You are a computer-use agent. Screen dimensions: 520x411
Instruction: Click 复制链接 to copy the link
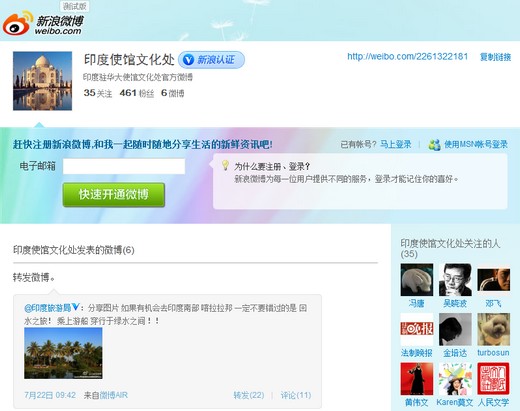pos(495,57)
